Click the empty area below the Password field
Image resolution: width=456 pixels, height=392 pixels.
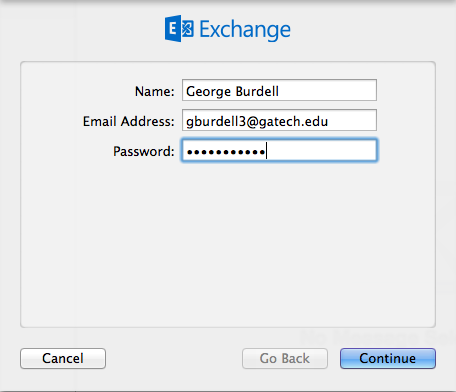coord(228,243)
